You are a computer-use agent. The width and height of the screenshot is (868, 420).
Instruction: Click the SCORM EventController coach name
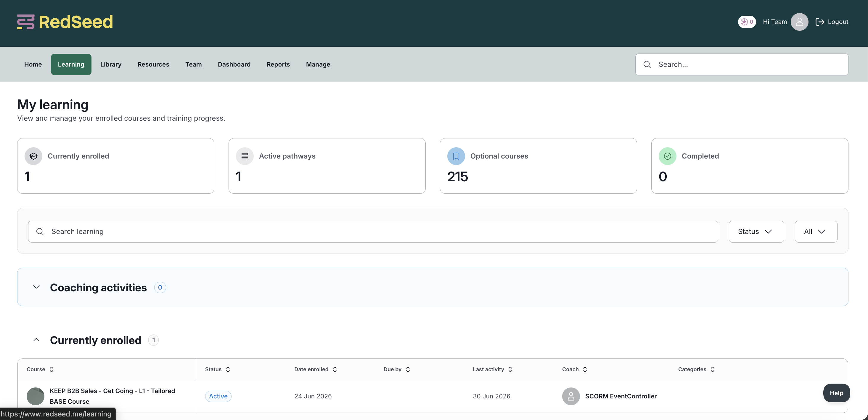point(621,396)
